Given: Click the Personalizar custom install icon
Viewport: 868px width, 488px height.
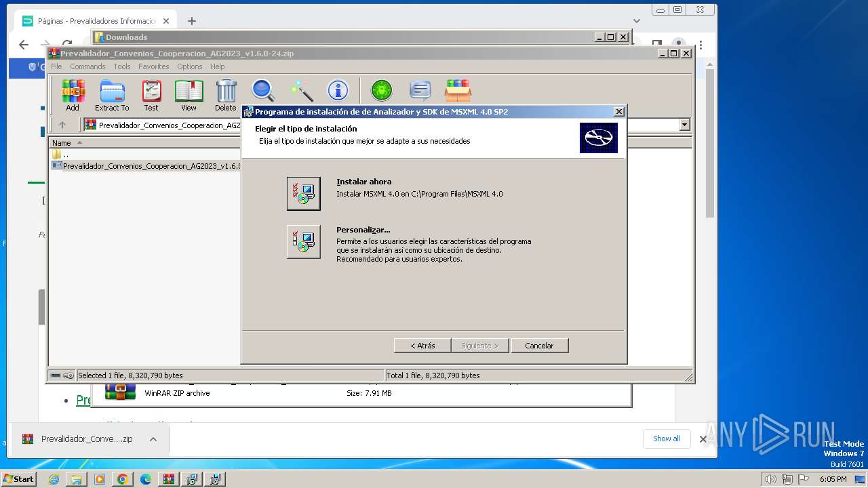Looking at the screenshot, I should coord(303,241).
